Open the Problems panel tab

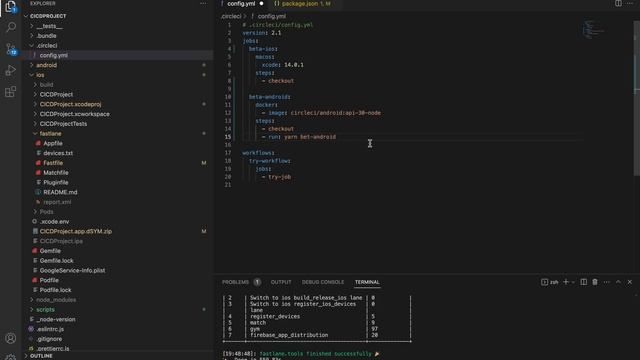coord(236,282)
